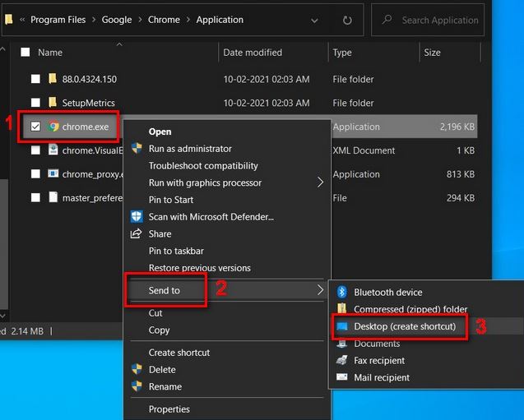Image resolution: width=524 pixels, height=420 pixels.
Task: Click the Chrome icon next to chrome.exe
Action: click(x=53, y=127)
